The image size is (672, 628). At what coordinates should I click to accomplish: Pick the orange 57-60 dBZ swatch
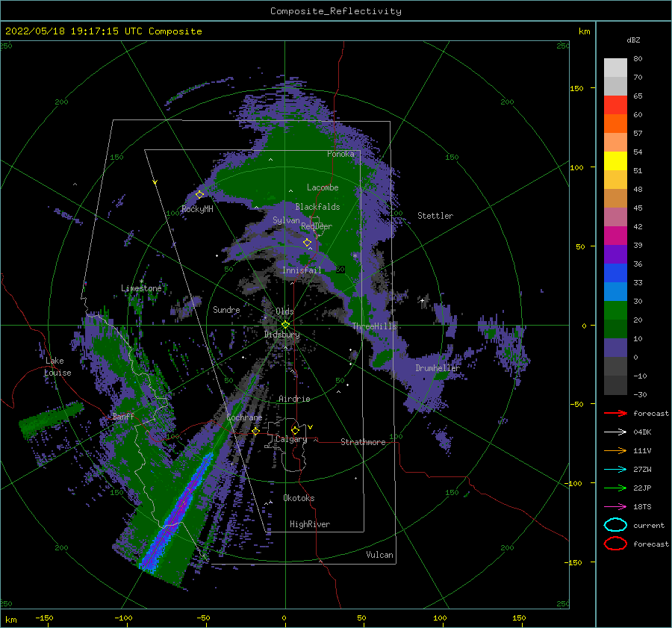coord(615,124)
